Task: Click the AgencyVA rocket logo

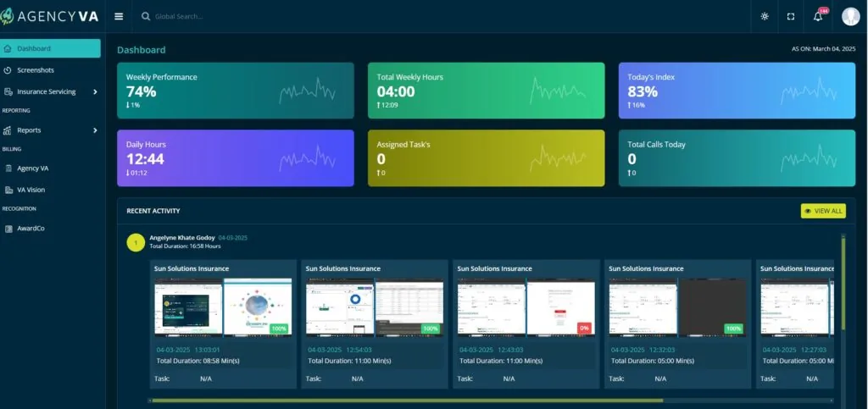Action: (7, 16)
